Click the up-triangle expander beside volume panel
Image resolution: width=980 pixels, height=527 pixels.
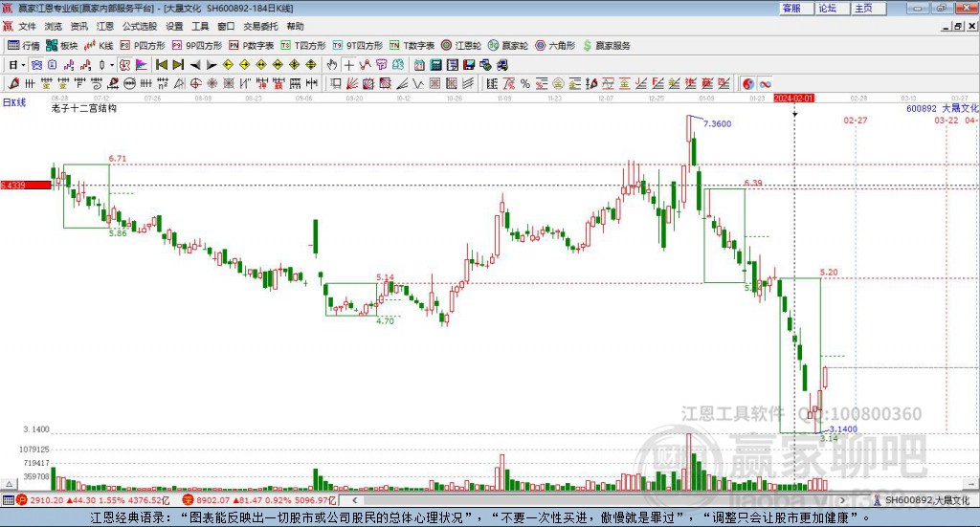9,484
